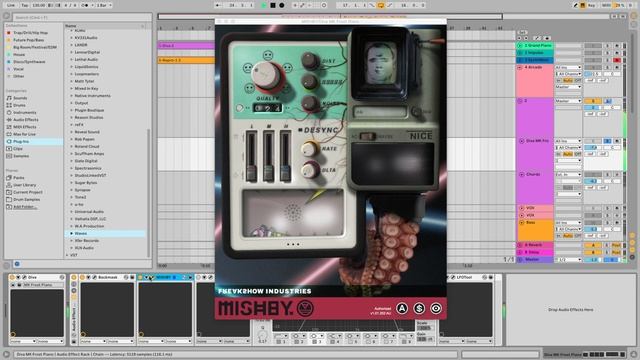The width and height of the screenshot is (640, 360).
Task: Select Plug-Ins category in browser
Action: coord(33,142)
